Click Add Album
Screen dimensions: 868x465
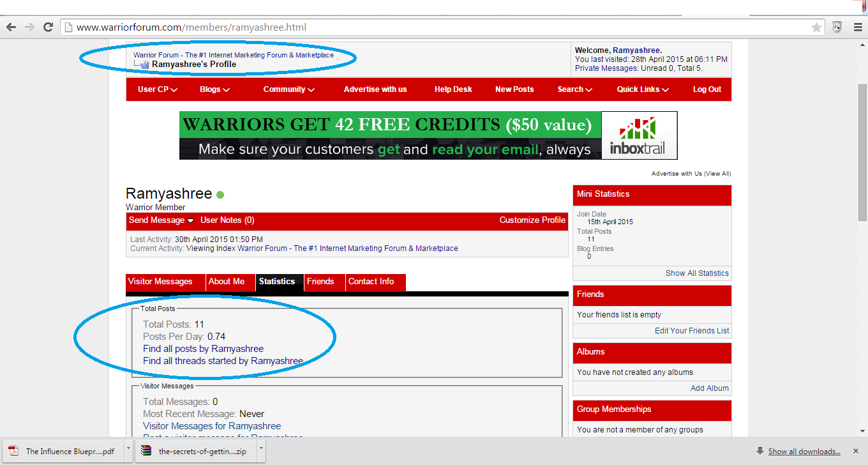coord(710,388)
